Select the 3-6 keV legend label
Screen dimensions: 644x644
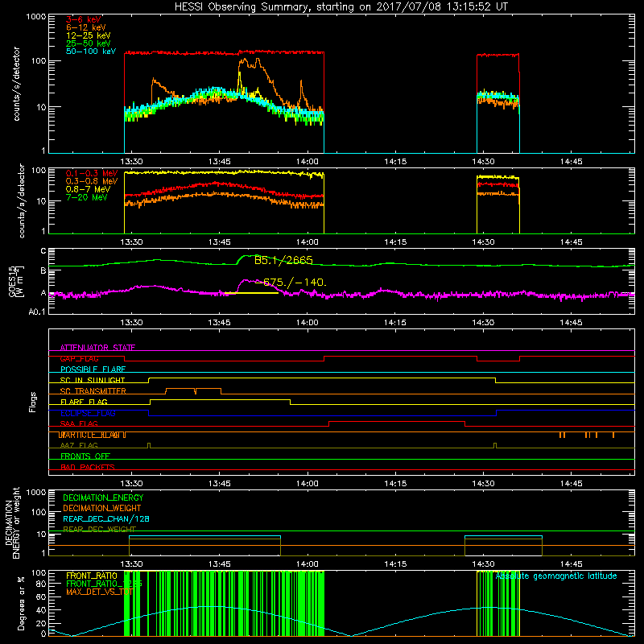coord(84,19)
